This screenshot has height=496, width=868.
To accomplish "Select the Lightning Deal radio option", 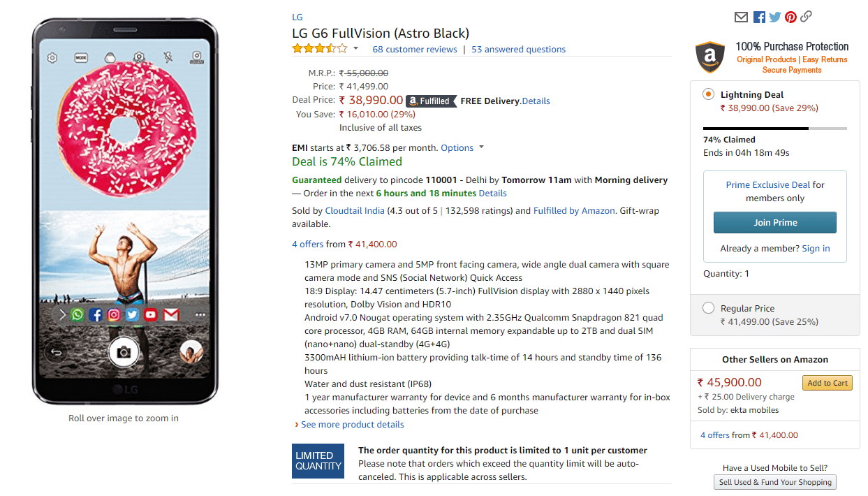I will point(708,94).
